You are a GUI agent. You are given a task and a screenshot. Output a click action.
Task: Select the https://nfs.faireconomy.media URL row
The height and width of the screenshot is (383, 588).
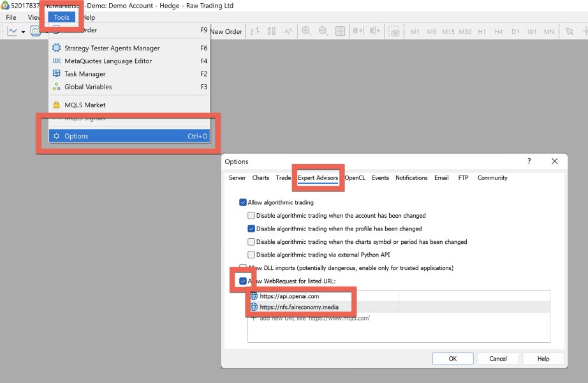pyautogui.click(x=399, y=307)
